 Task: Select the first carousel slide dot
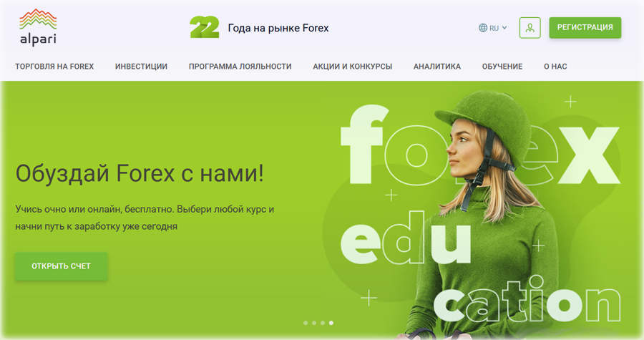pos(305,323)
